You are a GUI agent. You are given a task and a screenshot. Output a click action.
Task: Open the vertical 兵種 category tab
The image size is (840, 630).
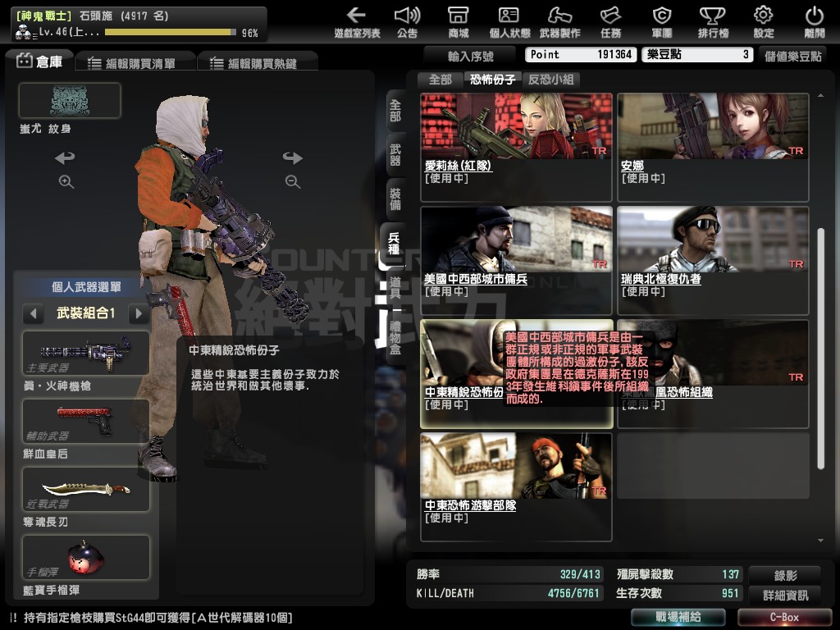pyautogui.click(x=395, y=244)
